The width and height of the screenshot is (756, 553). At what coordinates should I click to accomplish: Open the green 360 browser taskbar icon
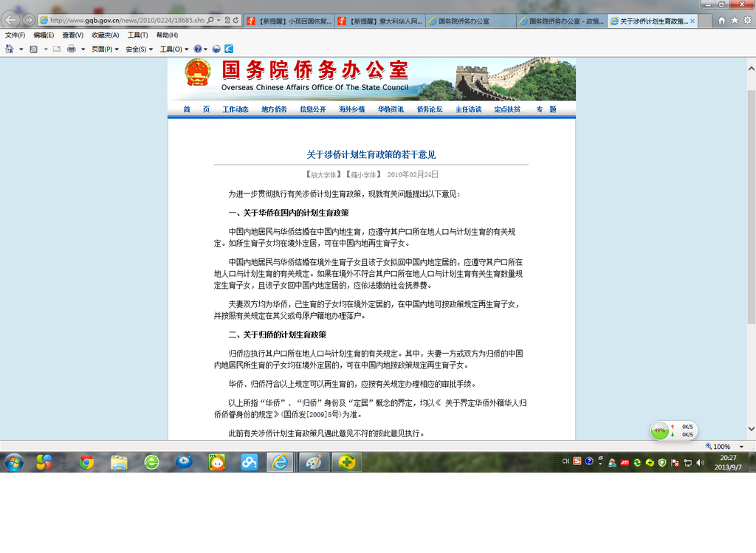point(152,462)
